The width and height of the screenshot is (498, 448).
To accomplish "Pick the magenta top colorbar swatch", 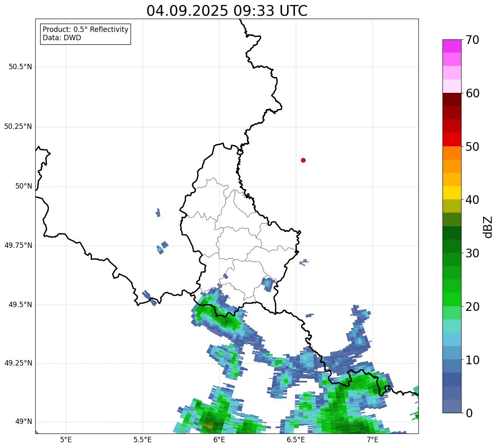I will click(x=452, y=46).
